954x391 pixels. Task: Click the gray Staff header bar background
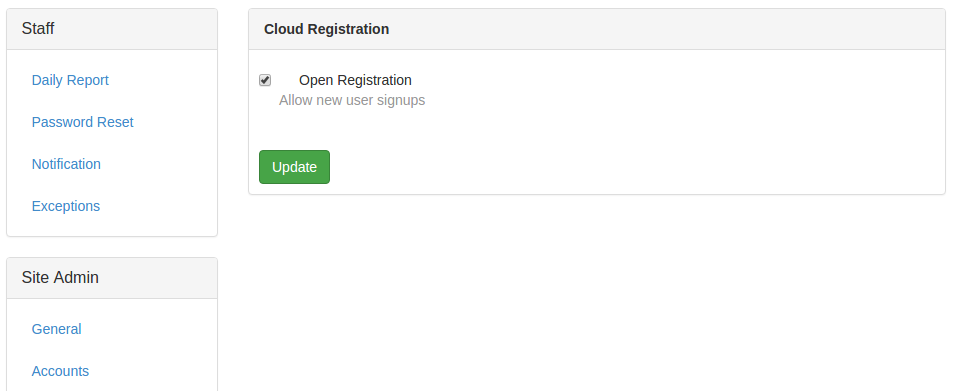point(134,29)
